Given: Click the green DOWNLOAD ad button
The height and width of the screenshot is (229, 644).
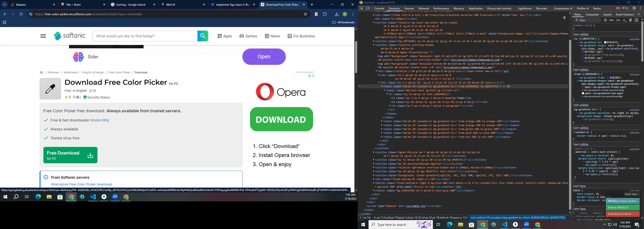Looking at the screenshot, I should tap(281, 119).
